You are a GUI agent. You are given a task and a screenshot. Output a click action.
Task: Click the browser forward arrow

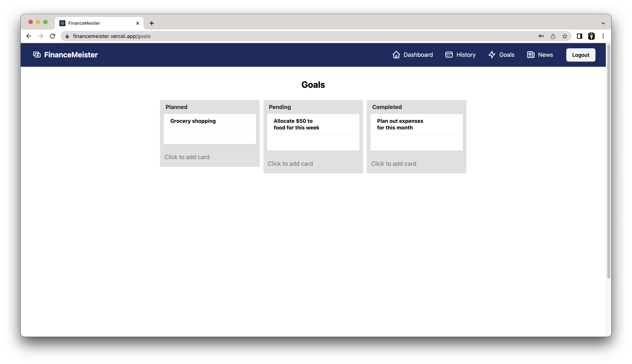41,36
